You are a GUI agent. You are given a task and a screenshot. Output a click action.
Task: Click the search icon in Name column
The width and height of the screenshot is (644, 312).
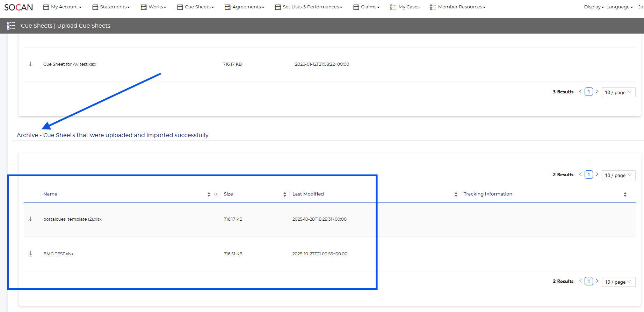[216, 194]
